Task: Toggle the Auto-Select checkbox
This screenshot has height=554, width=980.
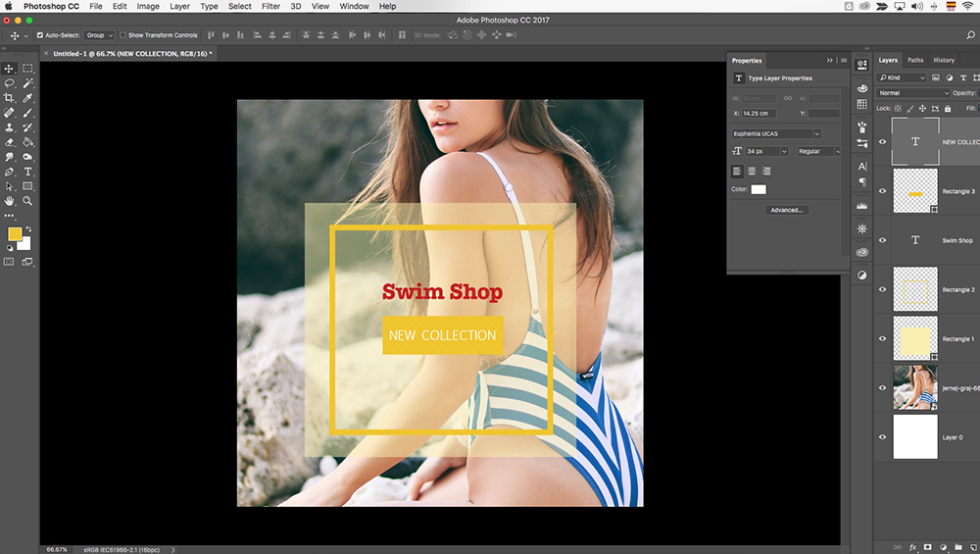Action: tap(40, 35)
